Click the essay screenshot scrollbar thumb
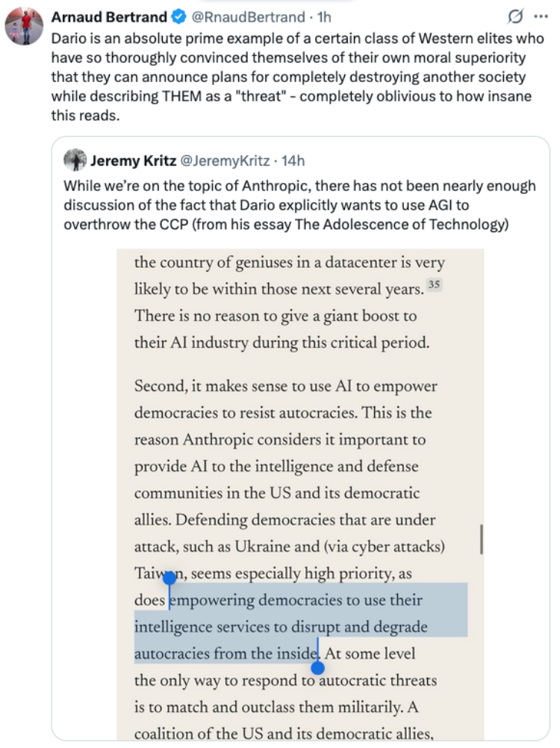Viewport: 560px width, 748px height. coord(482,539)
